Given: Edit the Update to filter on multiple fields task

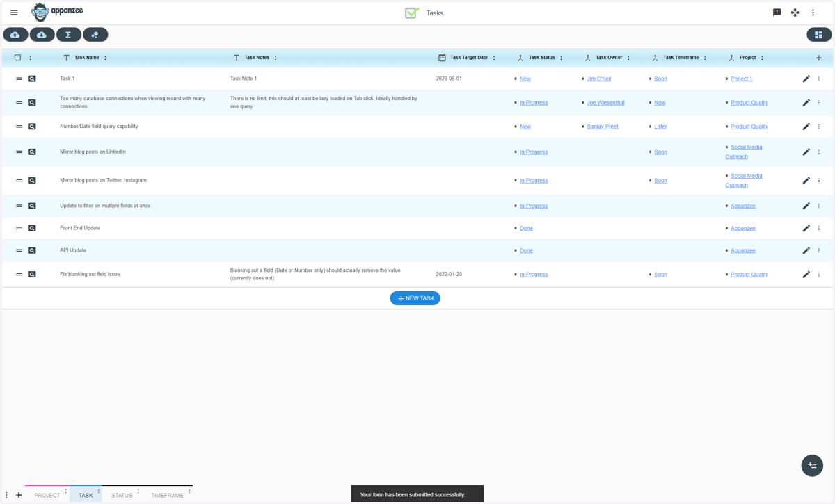Looking at the screenshot, I should pos(806,206).
